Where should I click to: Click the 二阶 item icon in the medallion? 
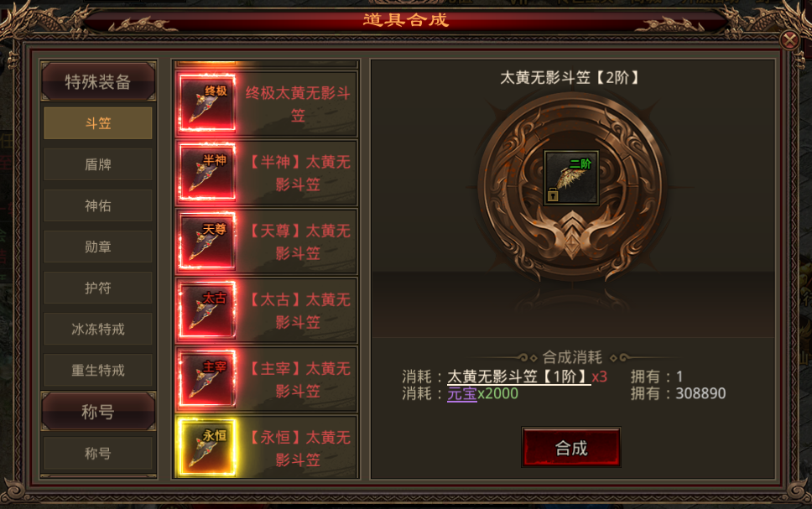(x=571, y=178)
